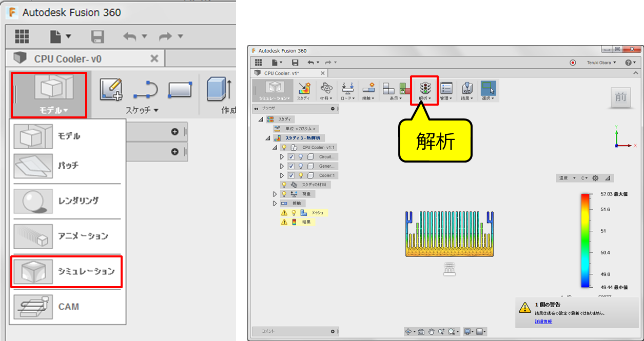Open the C temperature unit dropdown
The image size is (644, 341).
pos(584,178)
